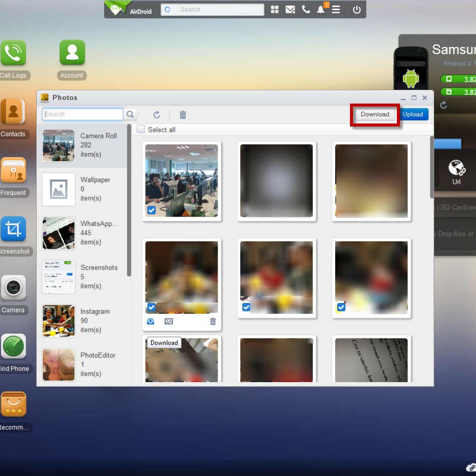476x476 pixels.
Task: Uncheck the office photo checkbox
Action: (x=152, y=211)
